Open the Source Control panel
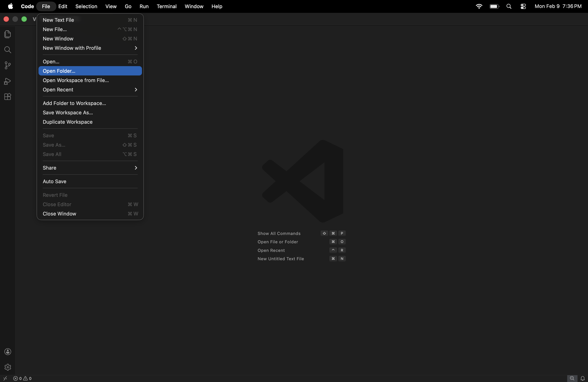 [x=7, y=65]
